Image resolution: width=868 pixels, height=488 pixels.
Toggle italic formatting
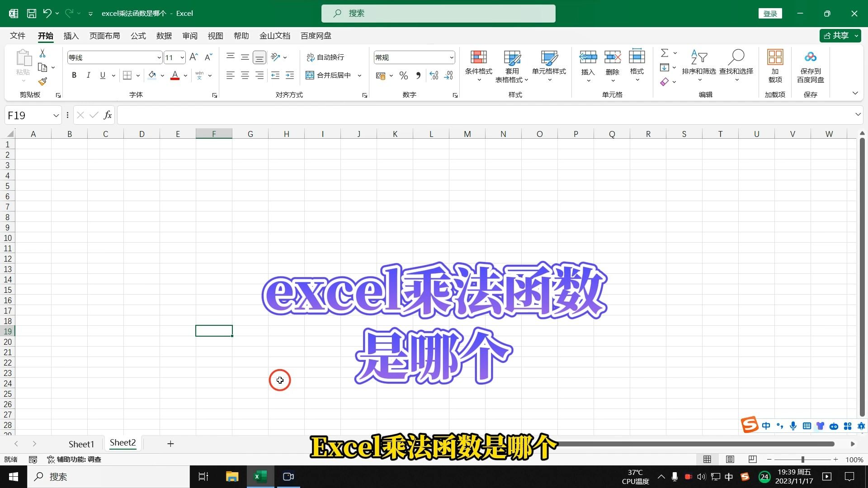click(x=89, y=75)
